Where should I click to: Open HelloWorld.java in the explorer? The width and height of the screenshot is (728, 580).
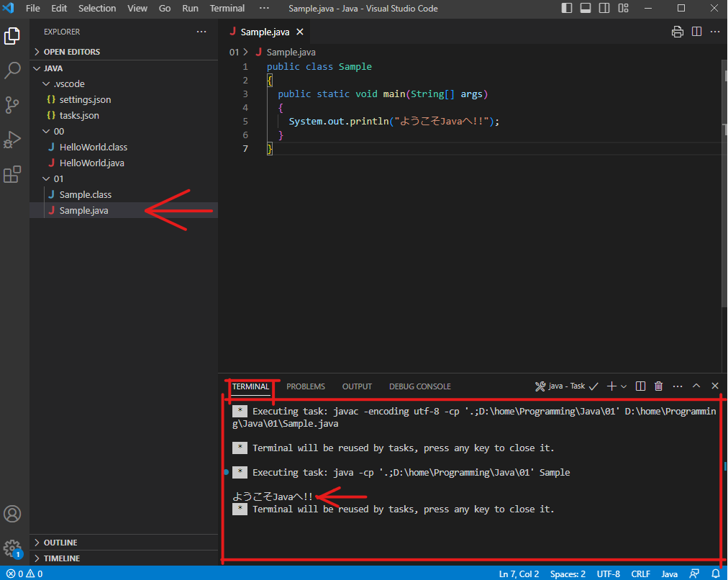coord(91,163)
